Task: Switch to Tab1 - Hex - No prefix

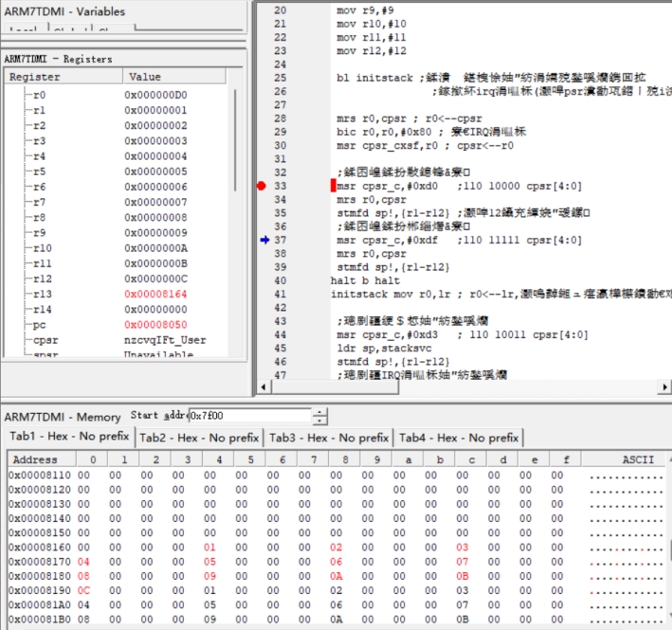Action: coord(69,437)
